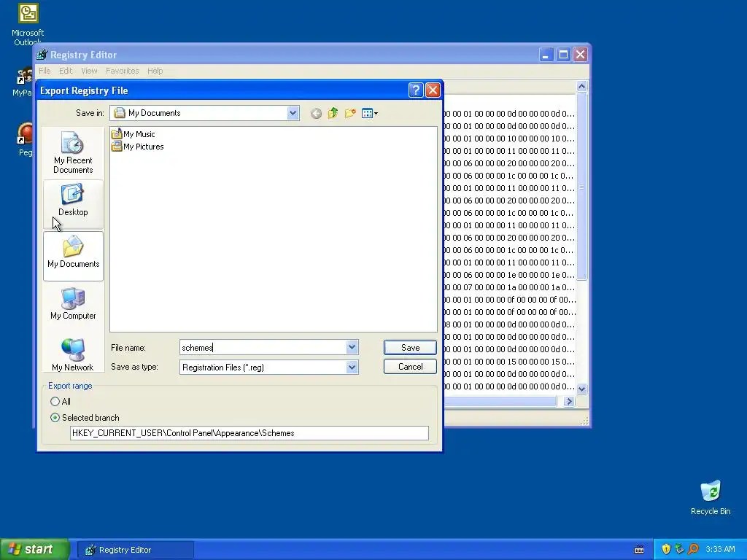Go to My Recent Documents place

73,152
